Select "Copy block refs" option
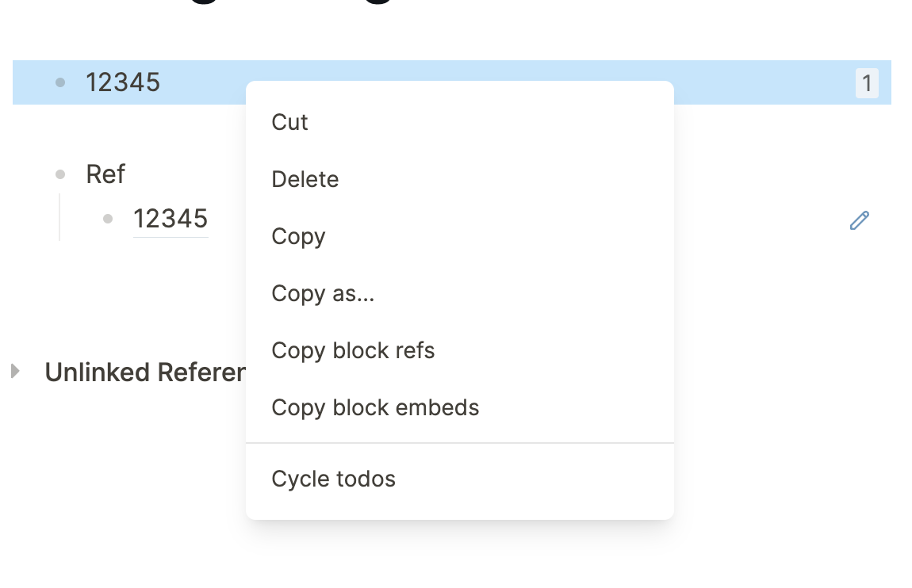 tap(353, 350)
